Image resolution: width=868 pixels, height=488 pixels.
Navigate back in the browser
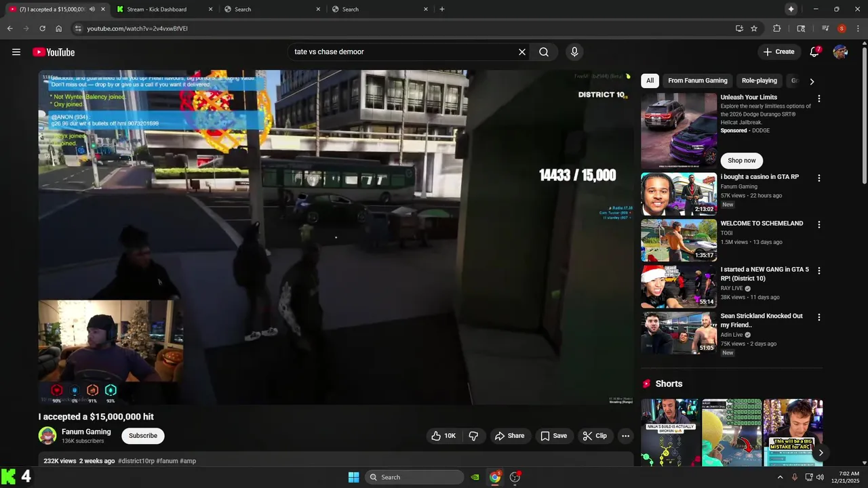pyautogui.click(x=9, y=28)
